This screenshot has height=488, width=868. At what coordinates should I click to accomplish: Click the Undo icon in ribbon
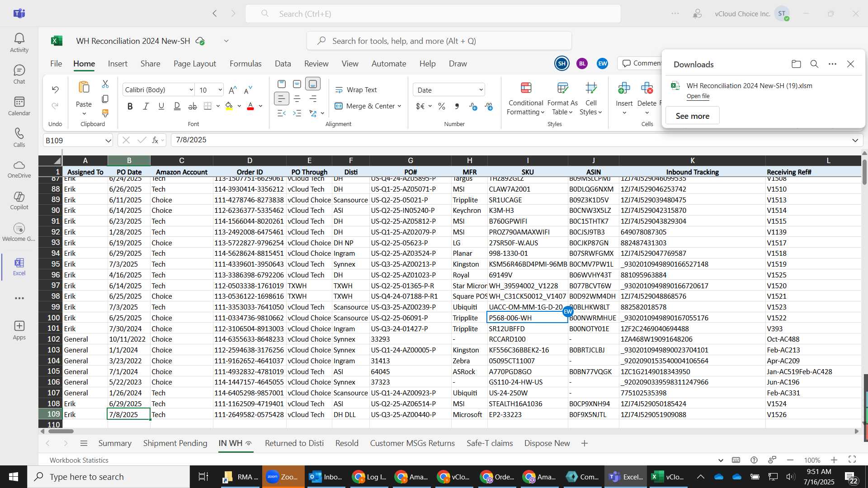pyautogui.click(x=55, y=89)
